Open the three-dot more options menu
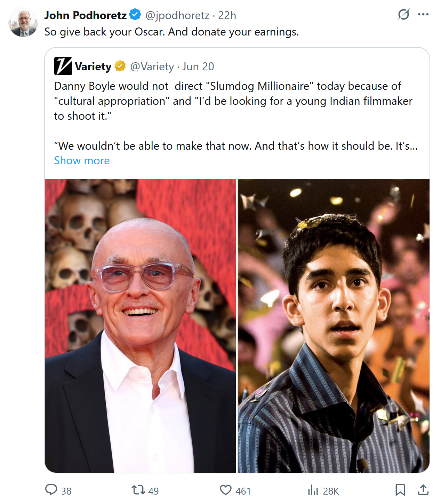This screenshot has height=504, width=441. (423, 15)
